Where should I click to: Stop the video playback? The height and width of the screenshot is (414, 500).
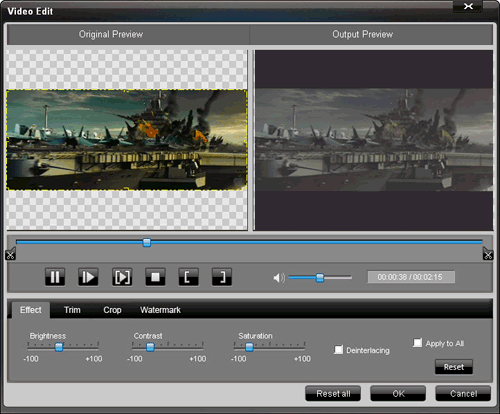coord(155,277)
